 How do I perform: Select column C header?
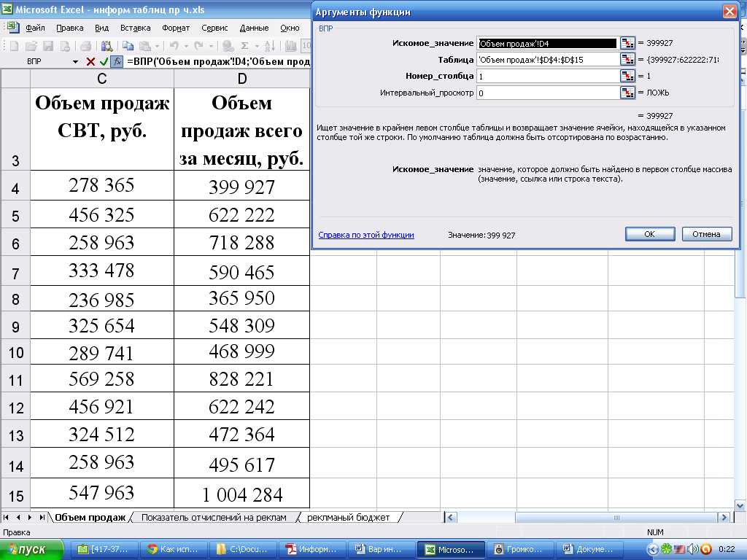click(102, 79)
